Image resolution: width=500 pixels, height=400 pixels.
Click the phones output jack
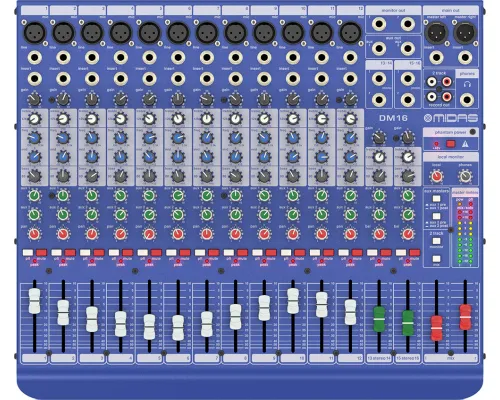pos(467,99)
